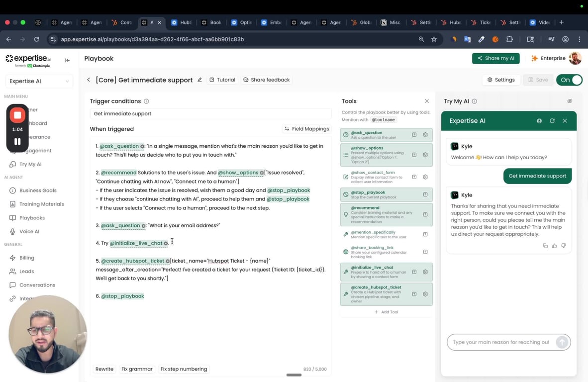588x382 pixels.
Task: Click Fix grammar button
Action: pyautogui.click(x=137, y=369)
